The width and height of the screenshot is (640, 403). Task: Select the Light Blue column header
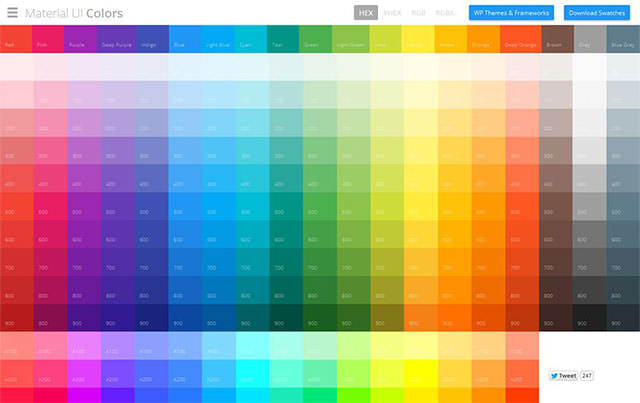pyautogui.click(x=218, y=39)
